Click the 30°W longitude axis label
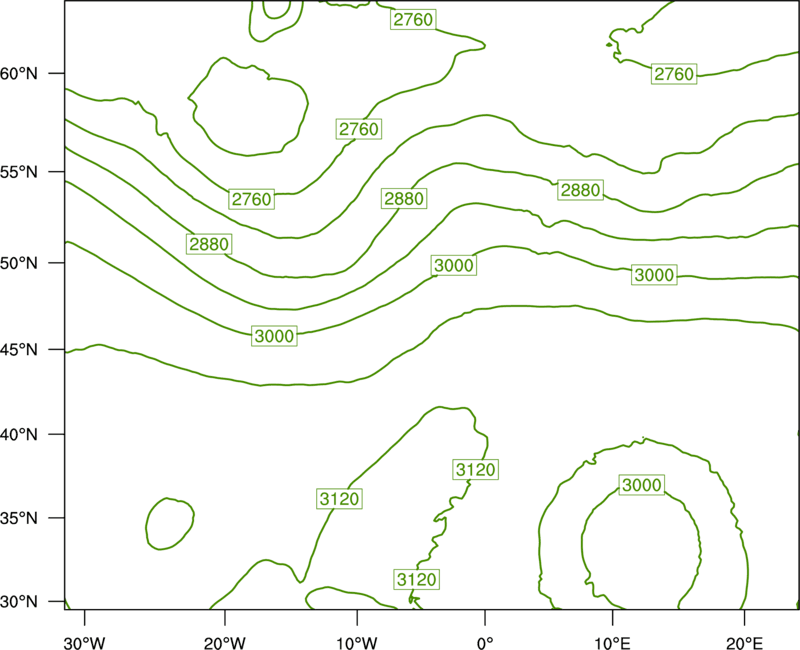800x650 pixels. 84,643
